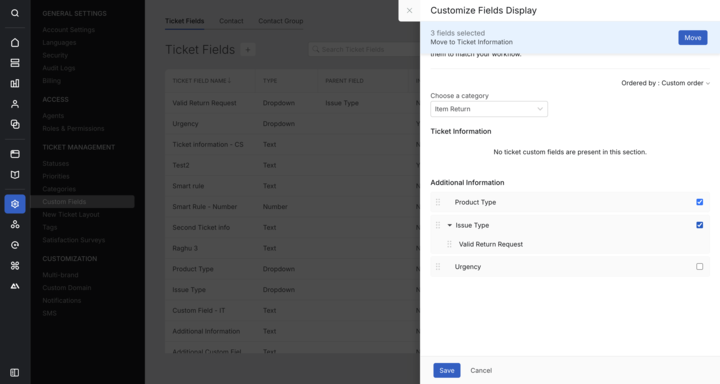Image resolution: width=720 pixels, height=384 pixels.
Task: Select Ticket information - CS row
Action: click(292, 144)
